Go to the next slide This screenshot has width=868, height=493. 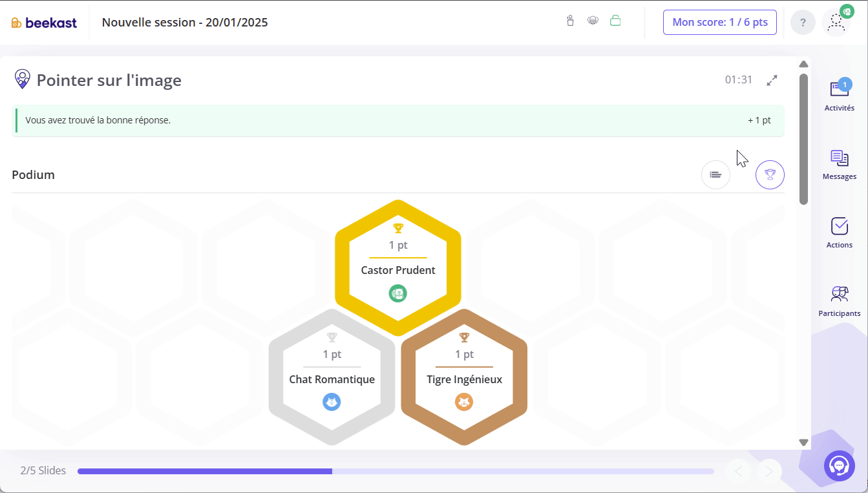769,471
